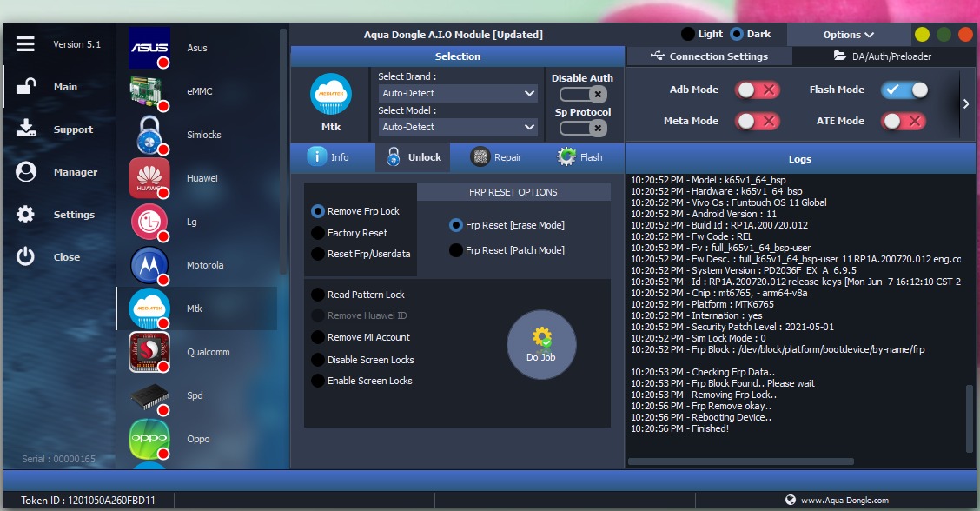Select the Spd chip icon
The width and height of the screenshot is (980, 511).
point(149,396)
